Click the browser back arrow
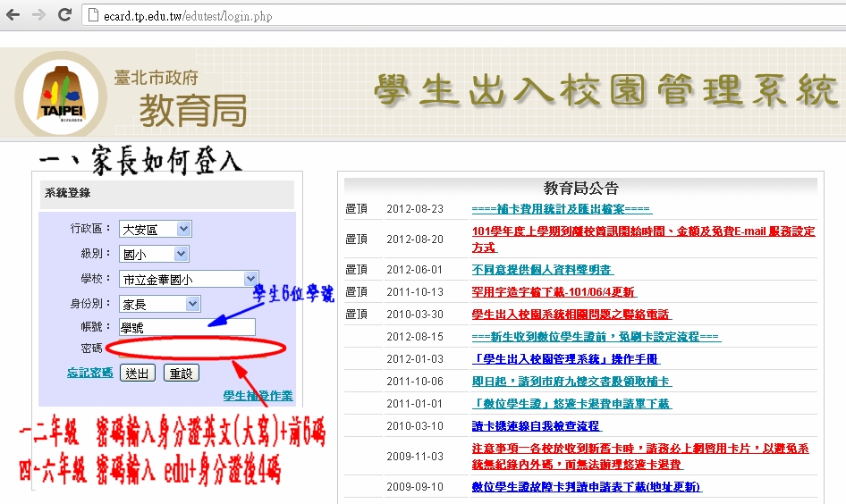Viewport: 846px width, 504px height. coord(15,15)
